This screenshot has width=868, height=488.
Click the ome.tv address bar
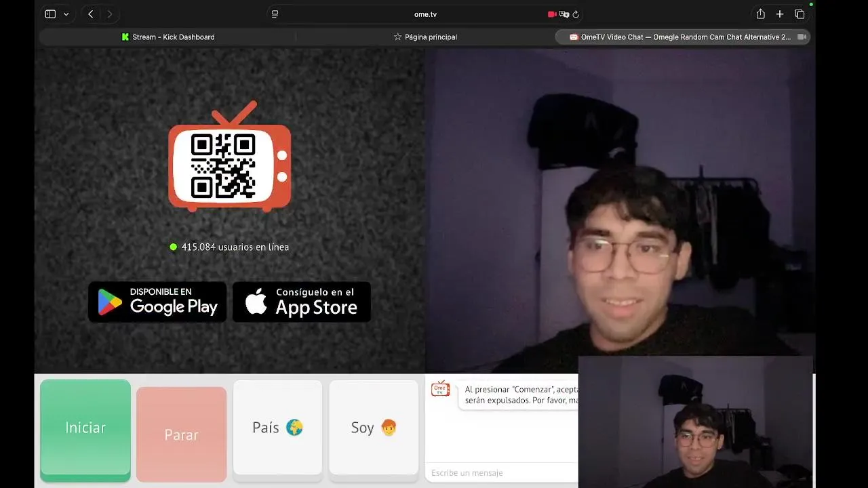pos(426,14)
